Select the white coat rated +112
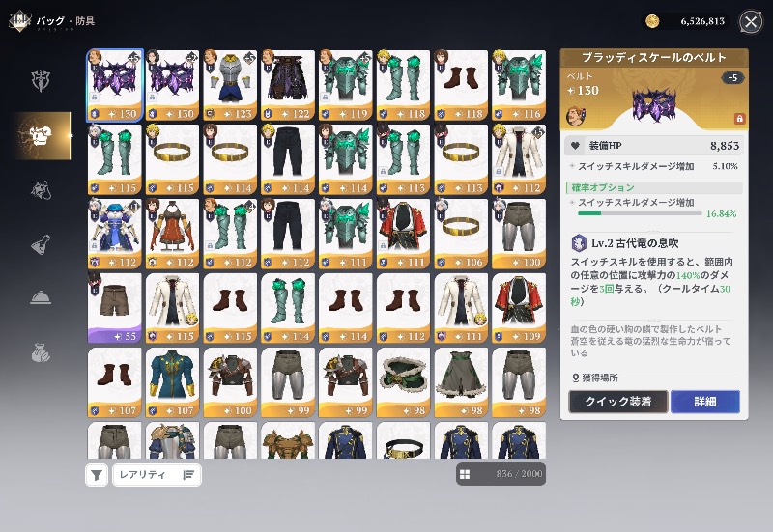The height and width of the screenshot is (532, 773). (519, 159)
